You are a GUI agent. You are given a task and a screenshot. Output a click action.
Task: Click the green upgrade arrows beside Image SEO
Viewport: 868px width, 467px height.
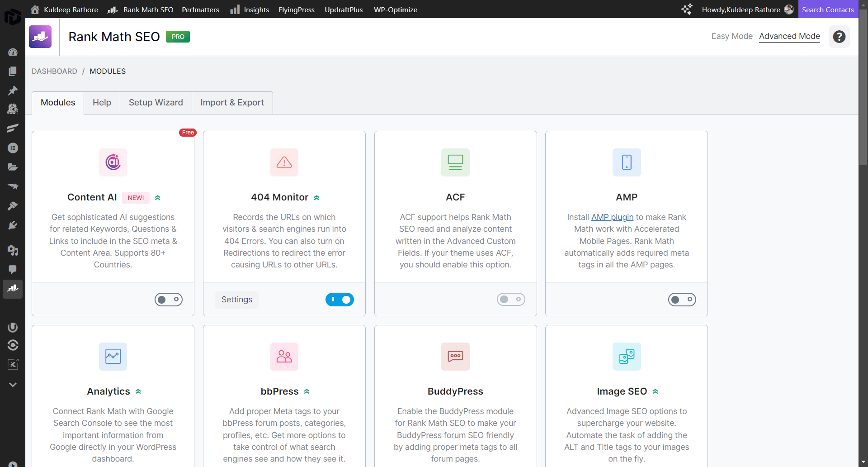656,391
